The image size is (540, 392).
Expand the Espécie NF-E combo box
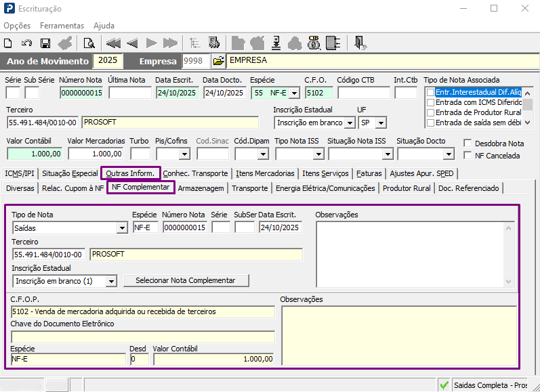coord(293,93)
